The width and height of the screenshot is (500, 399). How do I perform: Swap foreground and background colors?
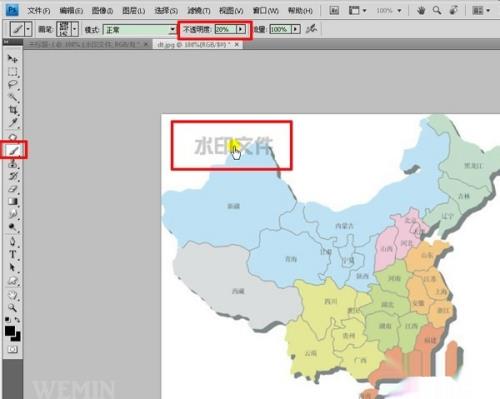click(17, 320)
